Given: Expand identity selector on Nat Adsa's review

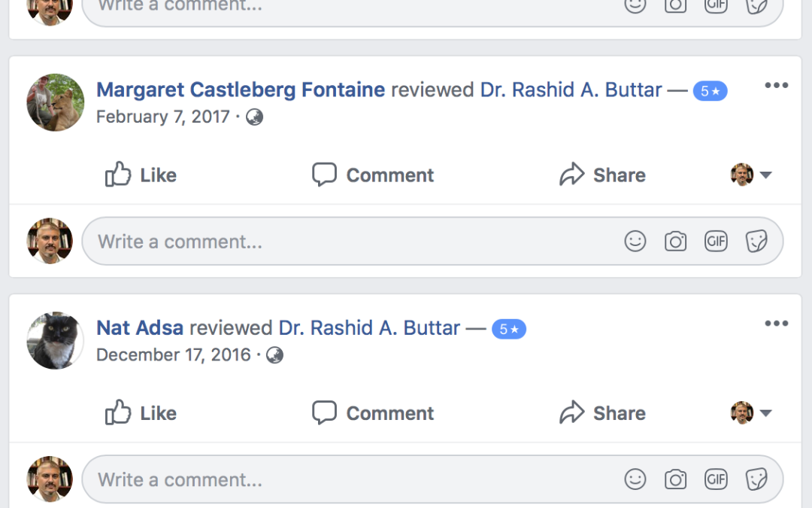Looking at the screenshot, I should [x=752, y=413].
